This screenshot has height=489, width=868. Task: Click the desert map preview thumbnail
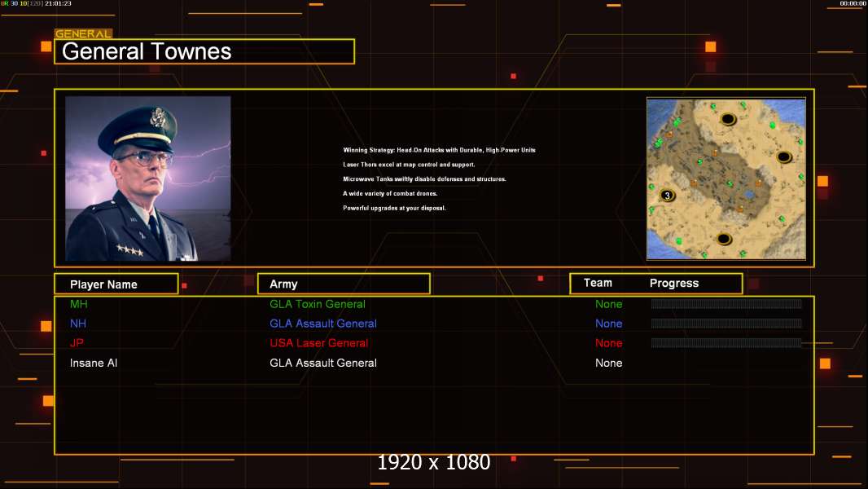coord(726,178)
